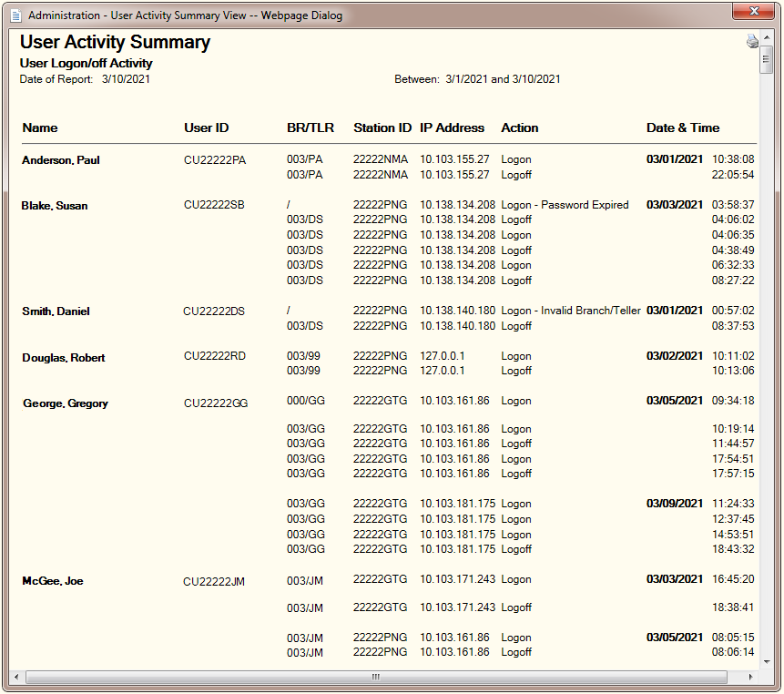784x694 pixels.
Task: Click the 003/DS entry at 08:37:53
Action: click(305, 326)
